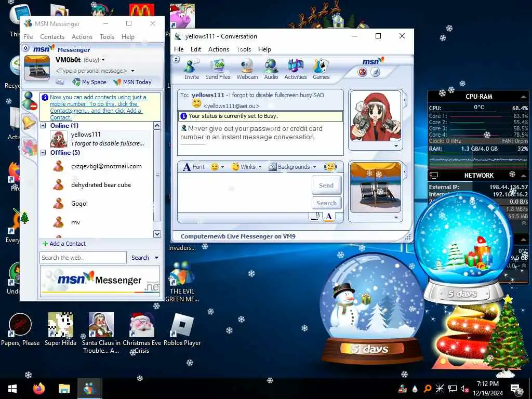This screenshot has width=532, height=399.
Task: Open personal message dropdown arrow
Action: pyautogui.click(x=132, y=71)
